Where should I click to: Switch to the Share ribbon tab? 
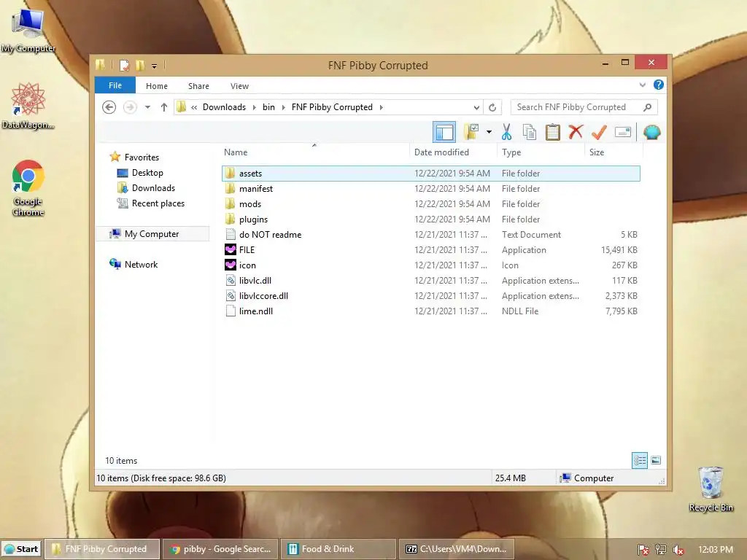coord(198,86)
